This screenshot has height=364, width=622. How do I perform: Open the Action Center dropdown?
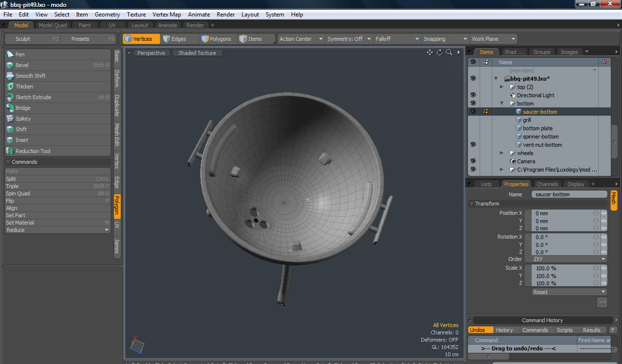[301, 39]
